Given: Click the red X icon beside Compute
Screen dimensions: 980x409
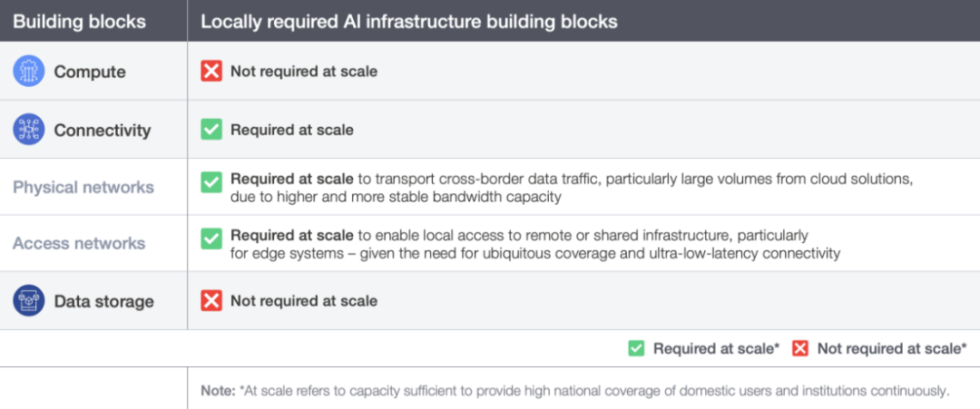Looking at the screenshot, I should click(x=211, y=71).
